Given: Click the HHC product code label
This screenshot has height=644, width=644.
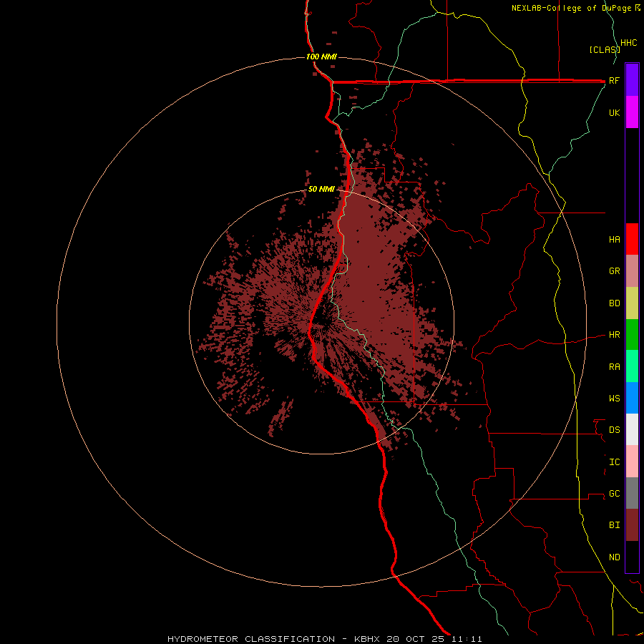Looking at the screenshot, I should 628,43.
